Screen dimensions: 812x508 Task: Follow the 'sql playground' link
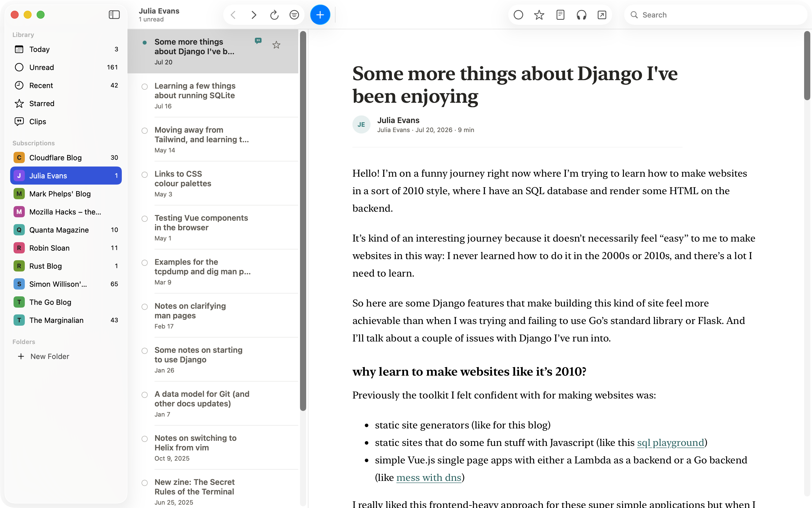(x=670, y=443)
